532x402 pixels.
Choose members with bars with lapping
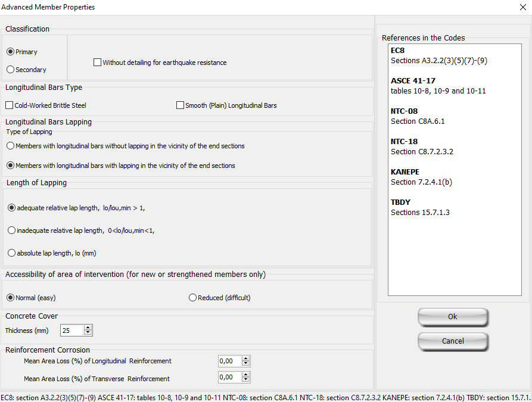click(10, 166)
